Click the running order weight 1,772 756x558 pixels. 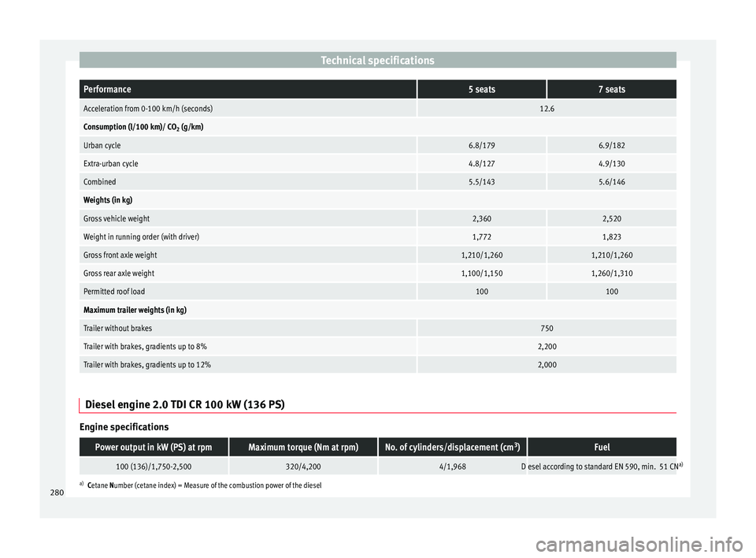[x=481, y=237]
